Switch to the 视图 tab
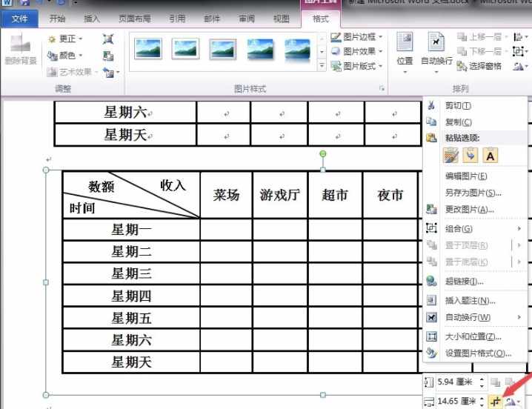 click(282, 19)
